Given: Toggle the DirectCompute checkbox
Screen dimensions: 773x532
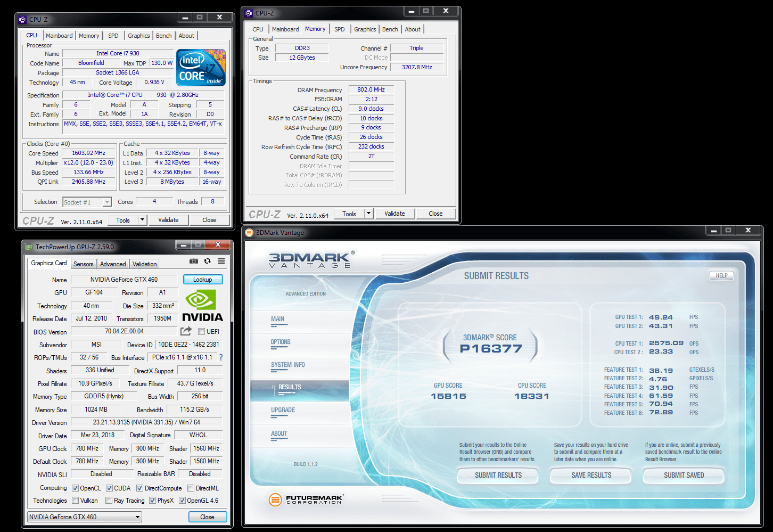Looking at the screenshot, I should pyautogui.click(x=139, y=488).
